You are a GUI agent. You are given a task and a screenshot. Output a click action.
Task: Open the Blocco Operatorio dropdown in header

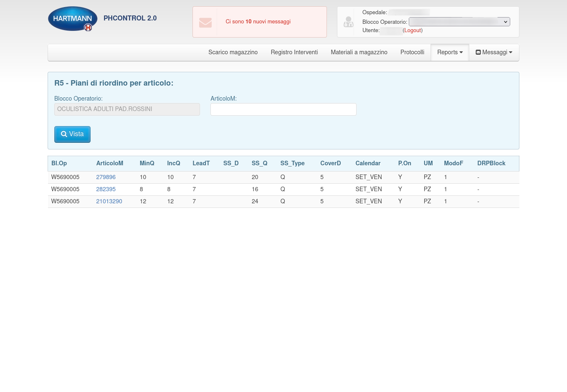459,22
